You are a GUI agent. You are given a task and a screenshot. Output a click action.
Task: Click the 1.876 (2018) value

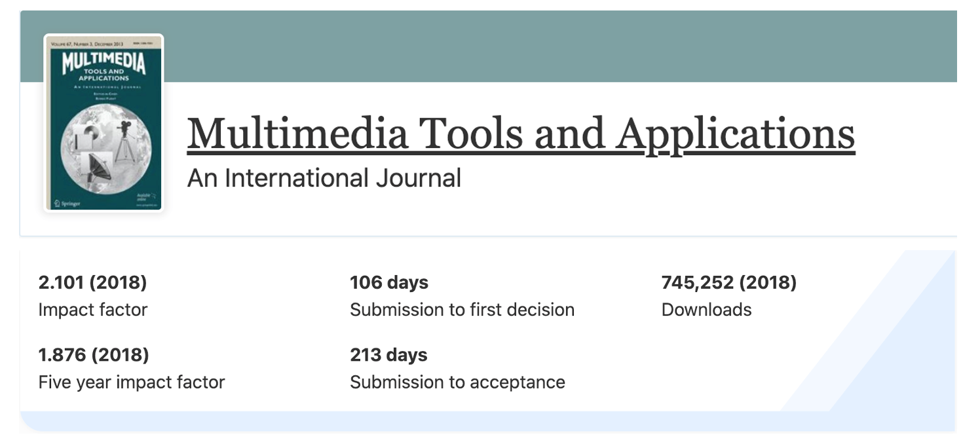[x=94, y=355]
